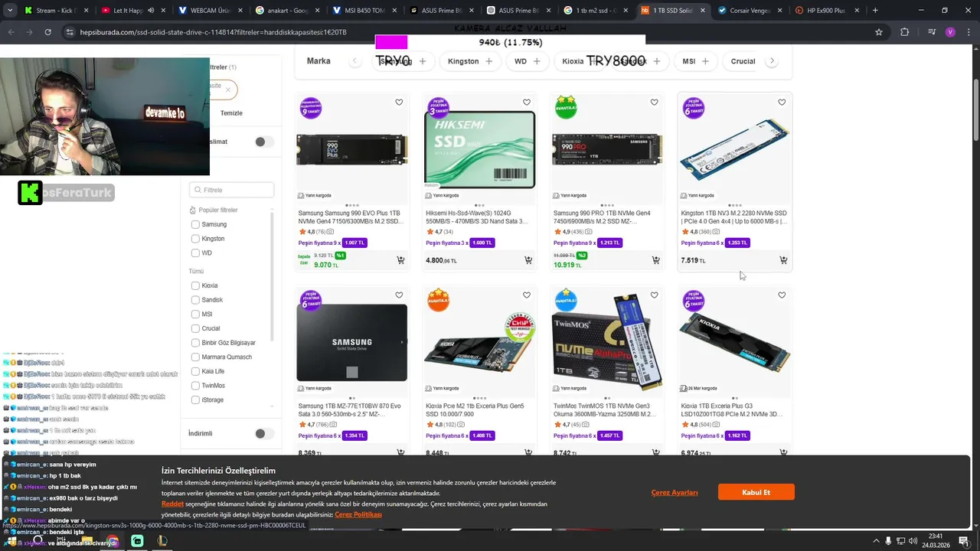Tick the Crucial brand checkbox
Viewport: 980px width, 551px height.
pyautogui.click(x=195, y=328)
